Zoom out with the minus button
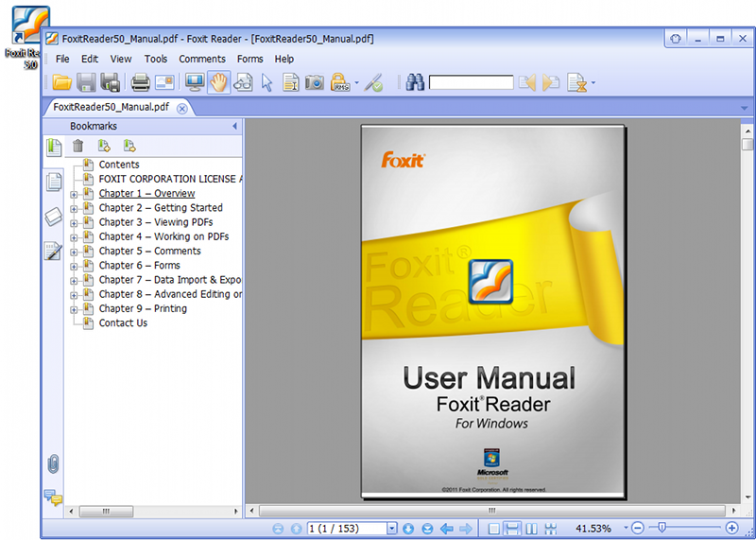This screenshot has height=540, width=756. tap(637, 529)
